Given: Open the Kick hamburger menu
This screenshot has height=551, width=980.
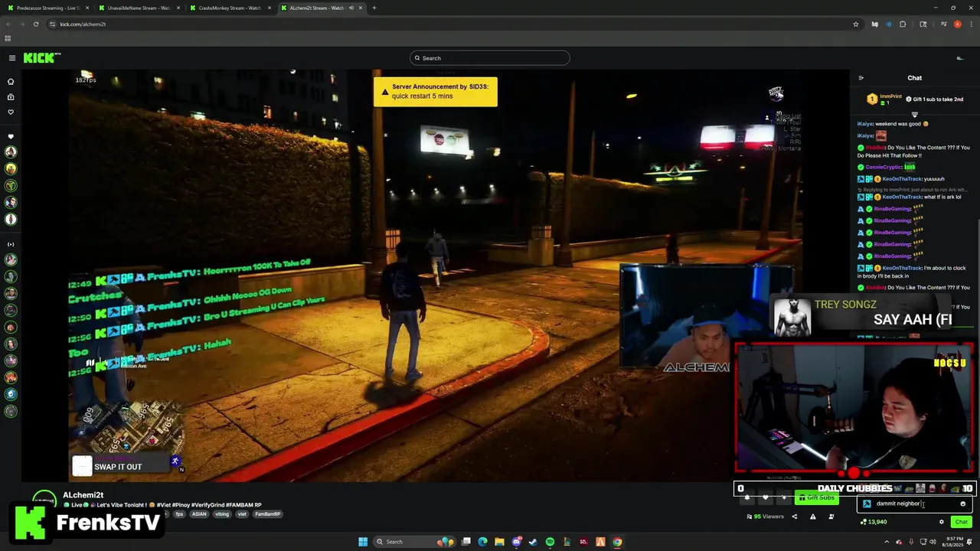Looking at the screenshot, I should point(11,58).
